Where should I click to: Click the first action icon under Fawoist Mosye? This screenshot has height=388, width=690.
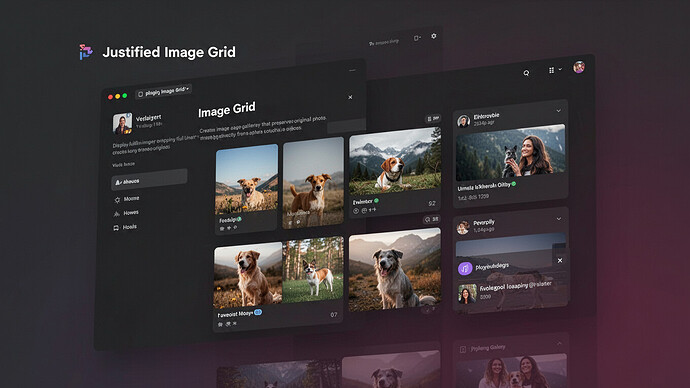coord(220,324)
